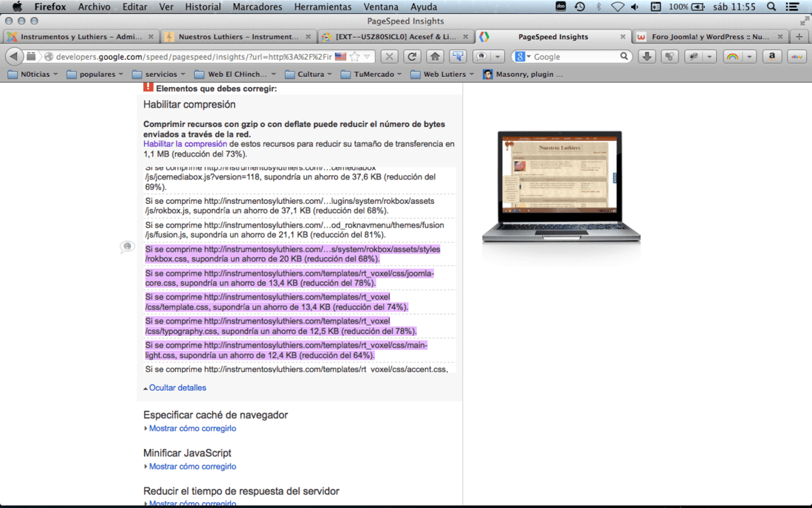
Task: Go to the Firefox home page icon
Action: (435, 56)
